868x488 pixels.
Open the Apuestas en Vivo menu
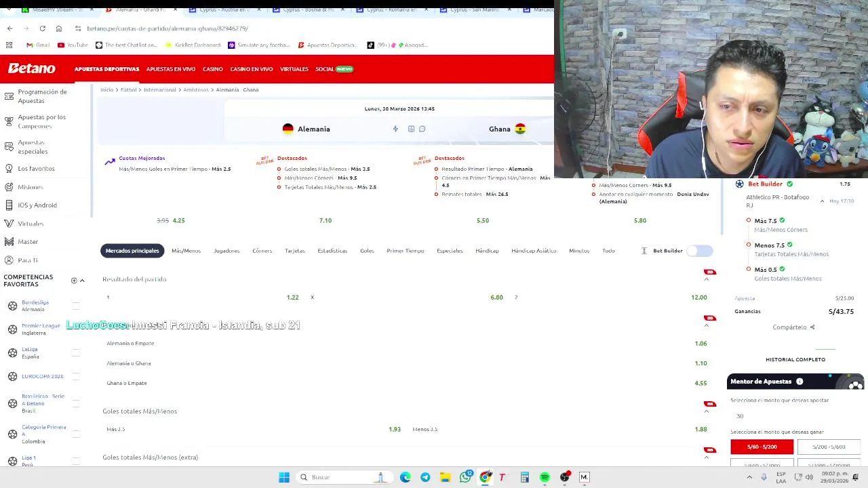coord(171,69)
